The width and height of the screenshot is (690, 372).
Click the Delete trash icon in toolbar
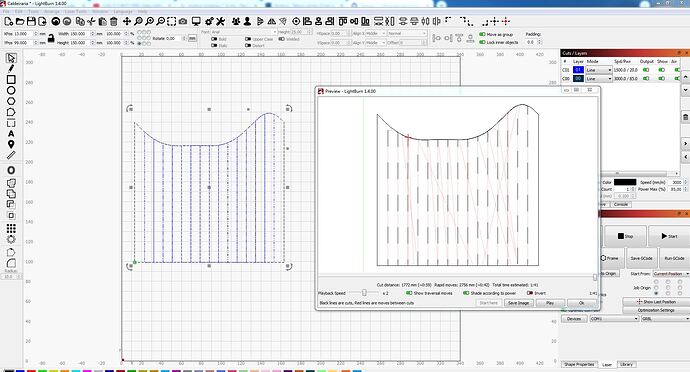point(114,21)
